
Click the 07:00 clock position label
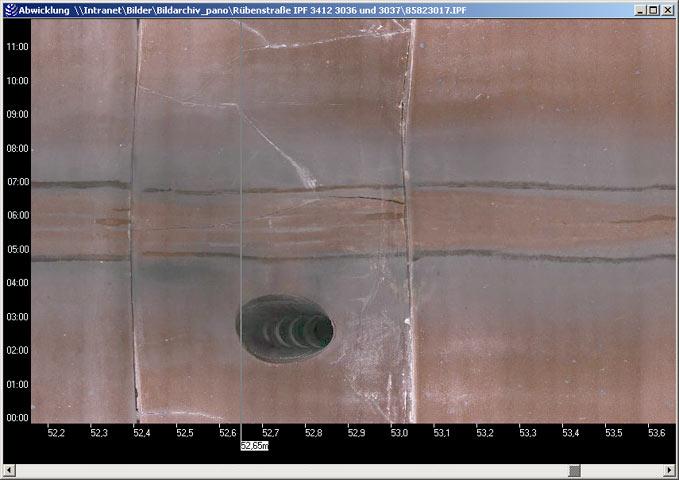tap(16, 182)
